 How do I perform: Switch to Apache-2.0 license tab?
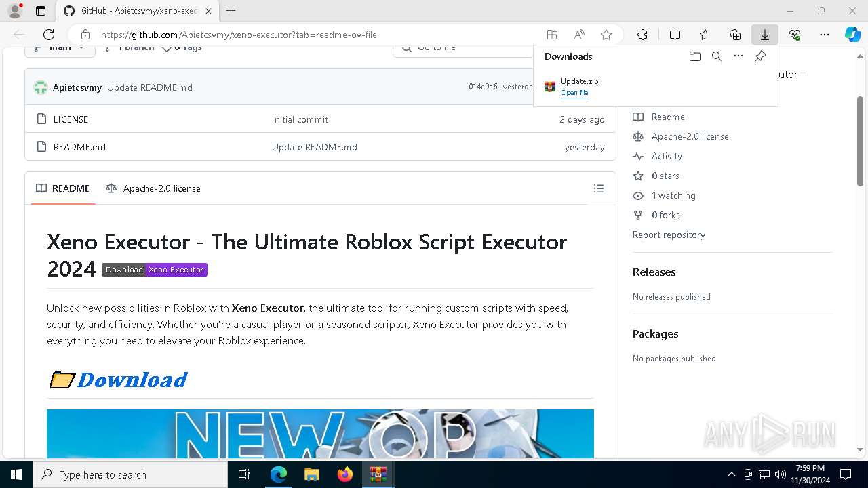[x=153, y=188]
